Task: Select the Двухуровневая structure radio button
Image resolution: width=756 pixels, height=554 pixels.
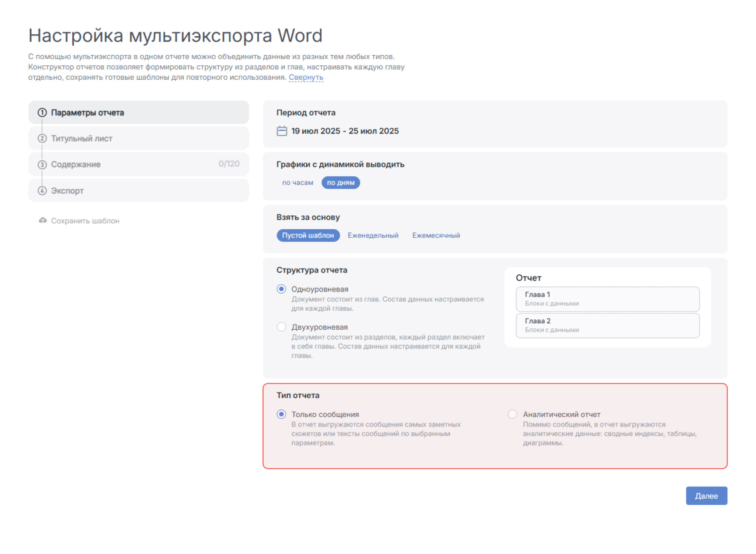Action: click(281, 327)
